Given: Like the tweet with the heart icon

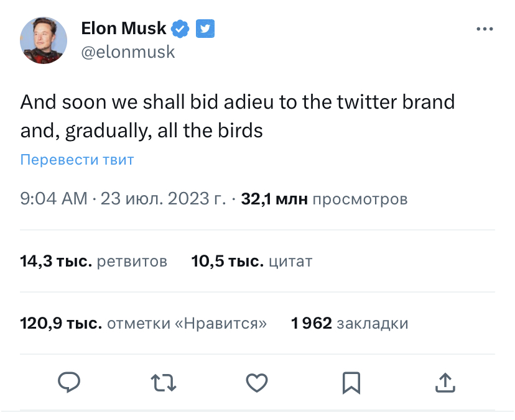Looking at the screenshot, I should tap(257, 382).
